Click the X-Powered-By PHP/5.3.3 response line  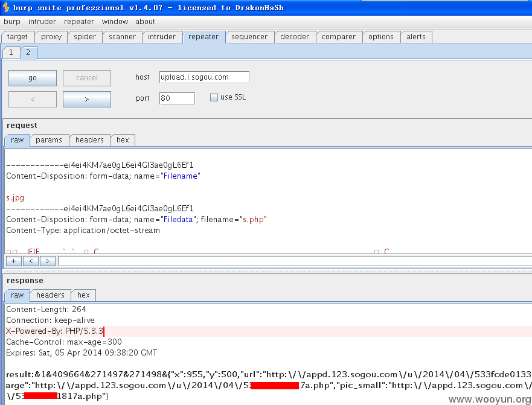54,331
